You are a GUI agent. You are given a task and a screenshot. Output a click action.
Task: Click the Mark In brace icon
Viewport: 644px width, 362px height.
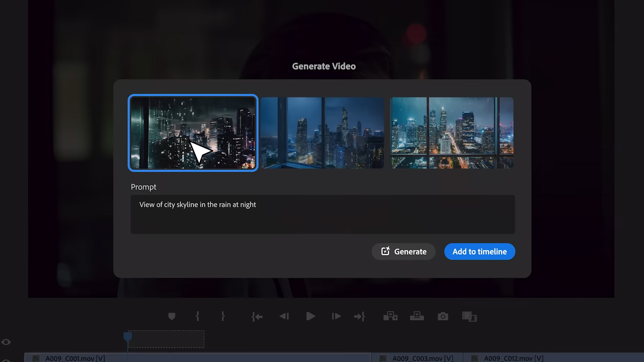(x=198, y=317)
